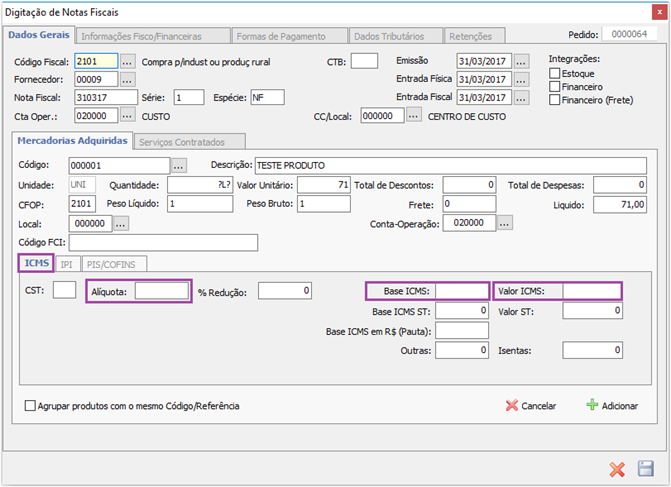Screen dimensions: 671x487
Task: Focus the Nota Fiscal number field
Action: click(106, 98)
